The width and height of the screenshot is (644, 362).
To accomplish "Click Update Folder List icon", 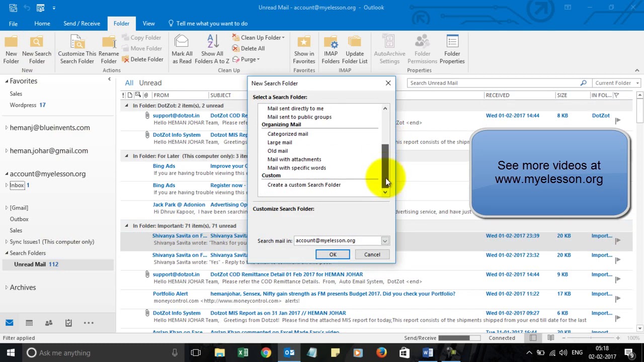I will tap(355, 50).
